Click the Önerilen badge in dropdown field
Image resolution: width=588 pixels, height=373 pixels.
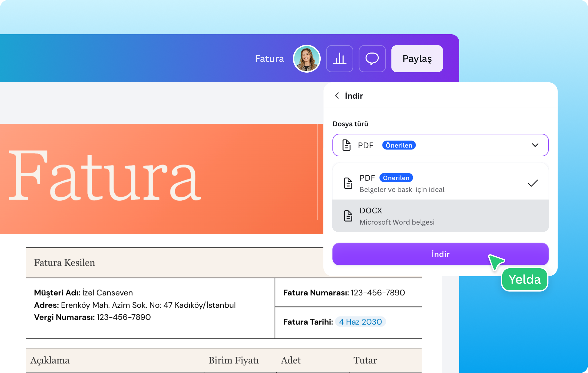point(399,145)
